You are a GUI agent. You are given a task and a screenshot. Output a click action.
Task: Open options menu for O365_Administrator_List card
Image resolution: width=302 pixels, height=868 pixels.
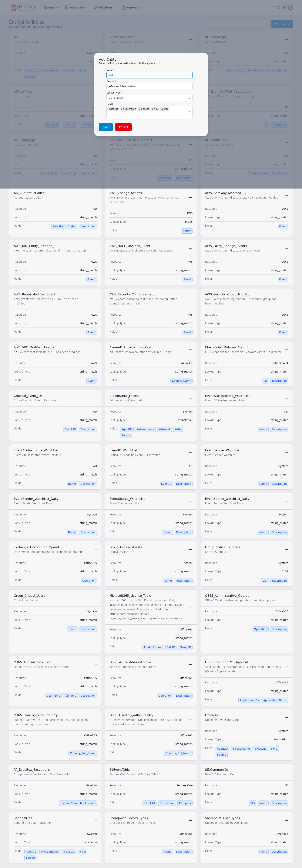pos(95,664)
